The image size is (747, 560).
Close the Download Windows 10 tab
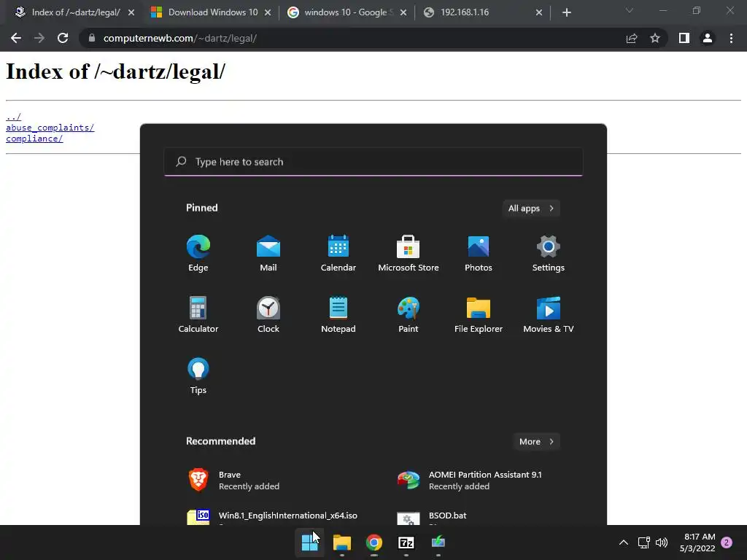[x=268, y=12]
